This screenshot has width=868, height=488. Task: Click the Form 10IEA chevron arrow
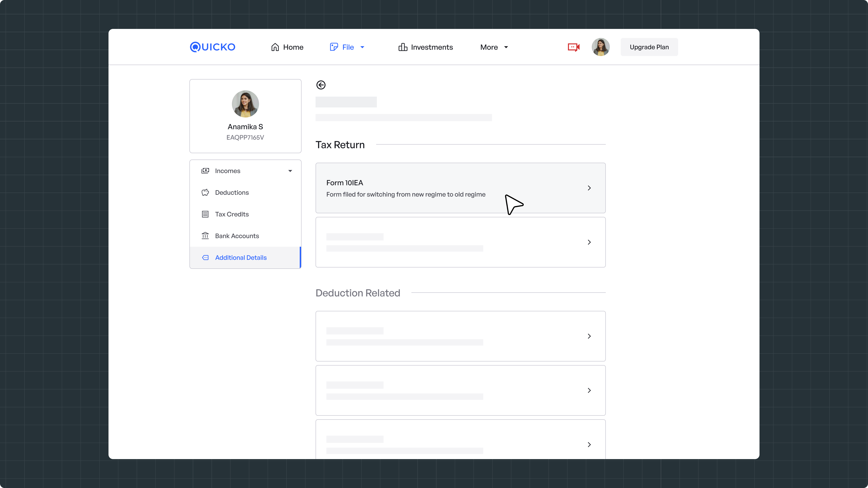click(589, 188)
